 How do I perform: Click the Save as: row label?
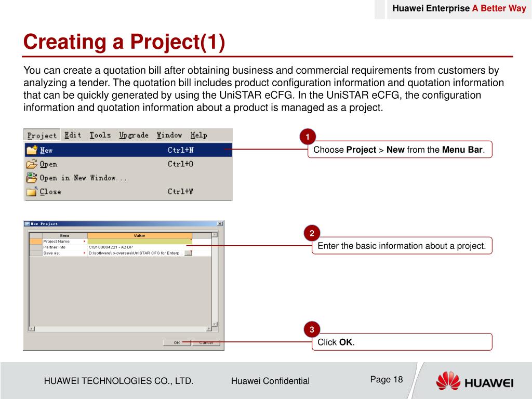coord(51,253)
